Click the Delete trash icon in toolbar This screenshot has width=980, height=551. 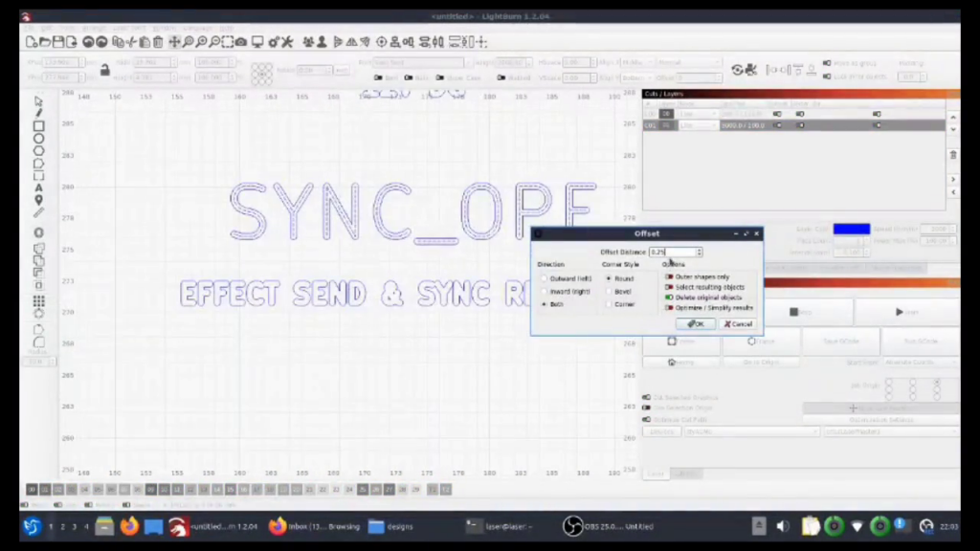pyautogui.click(x=158, y=42)
